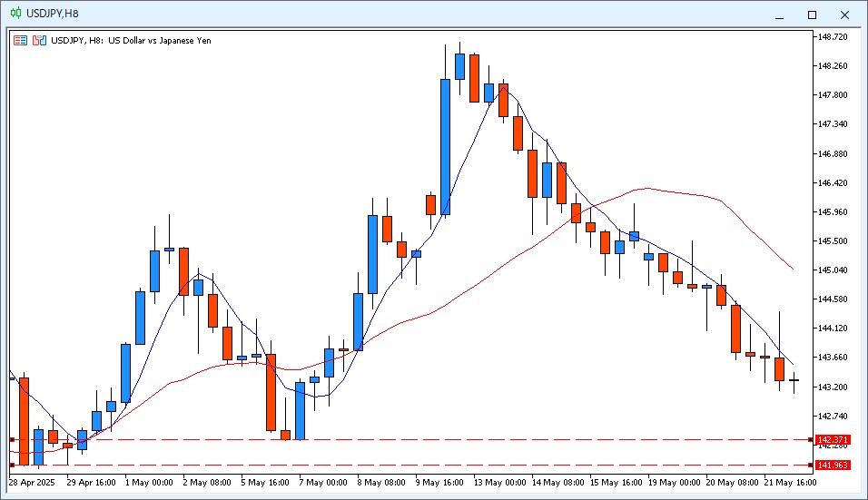Click the right anchor point of the 142.371 line
The width and height of the screenshot is (868, 500).
tap(811, 440)
